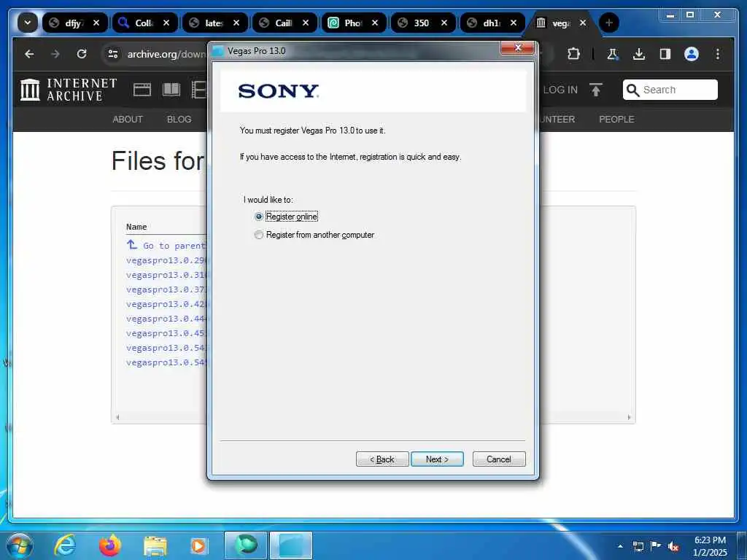Open the vegaspro13.0.31 file link

(166, 275)
